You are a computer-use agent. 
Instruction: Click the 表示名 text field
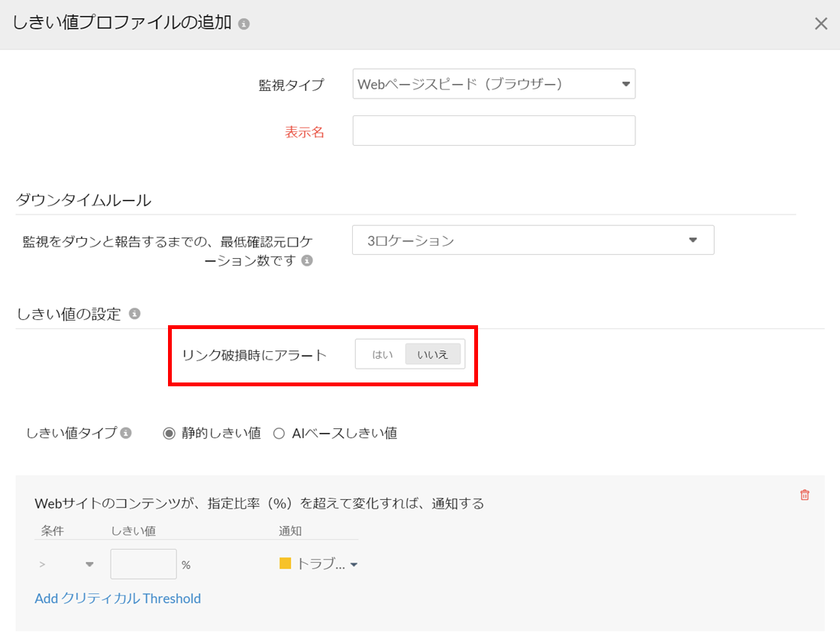[494, 131]
